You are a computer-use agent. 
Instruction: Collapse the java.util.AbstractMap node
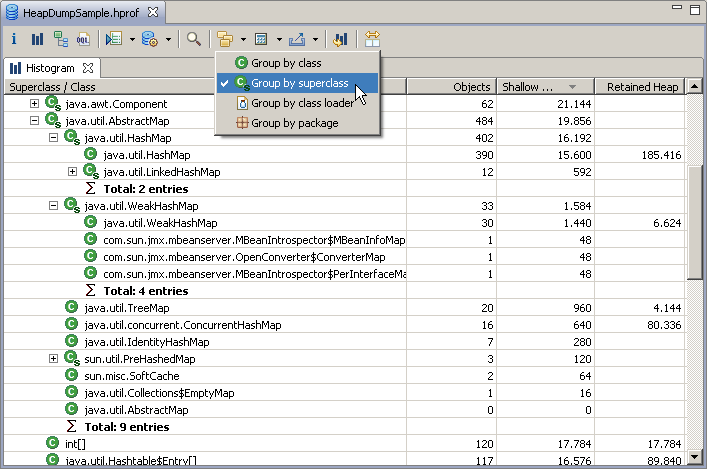(x=35, y=120)
